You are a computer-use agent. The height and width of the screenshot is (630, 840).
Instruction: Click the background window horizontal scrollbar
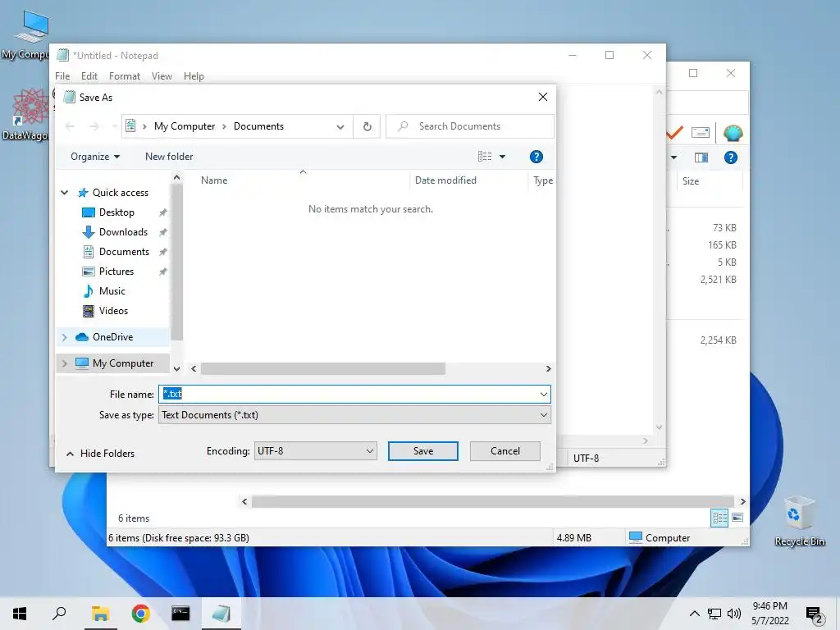tap(493, 501)
